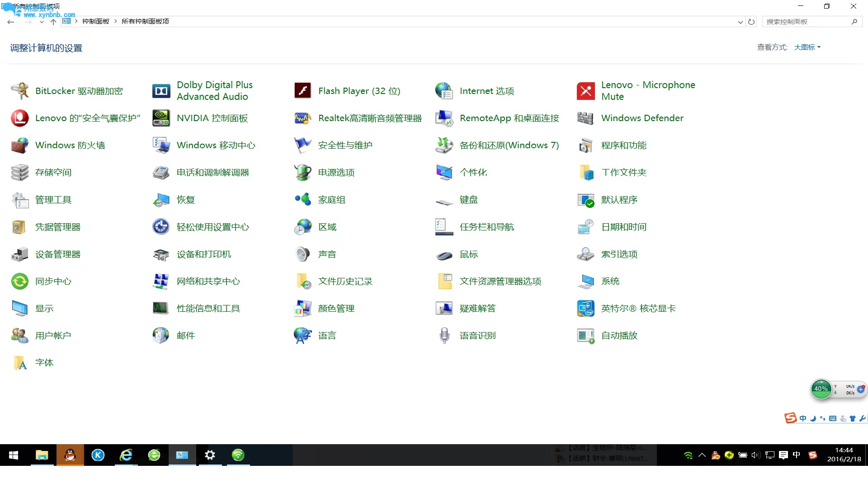Open 轻松使用设置中心 icon

coord(161,227)
